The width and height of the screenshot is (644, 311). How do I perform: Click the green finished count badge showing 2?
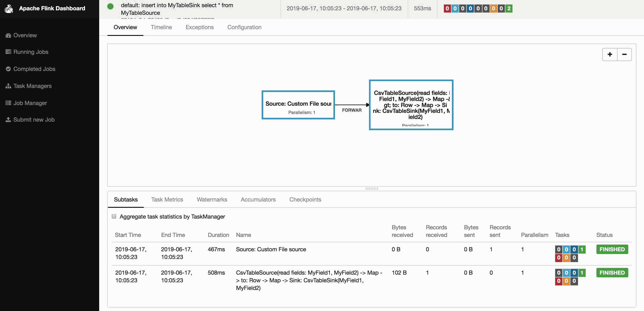[509, 9]
